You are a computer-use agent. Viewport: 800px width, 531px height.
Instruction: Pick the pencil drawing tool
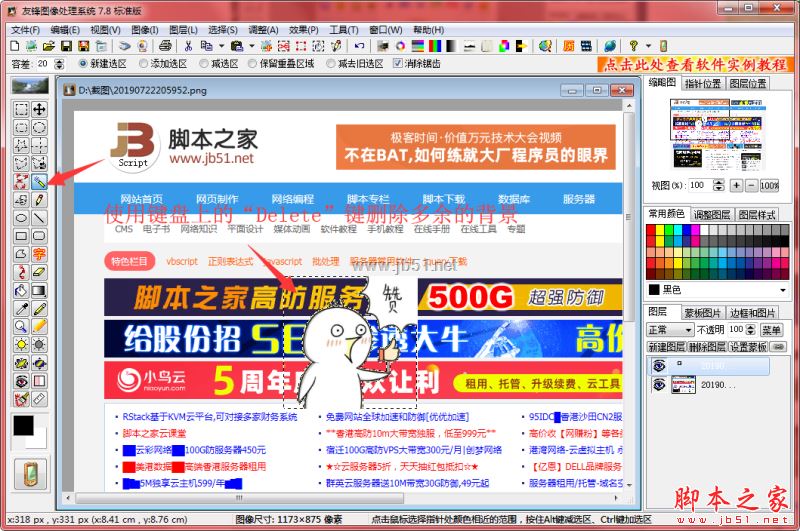pos(39,200)
